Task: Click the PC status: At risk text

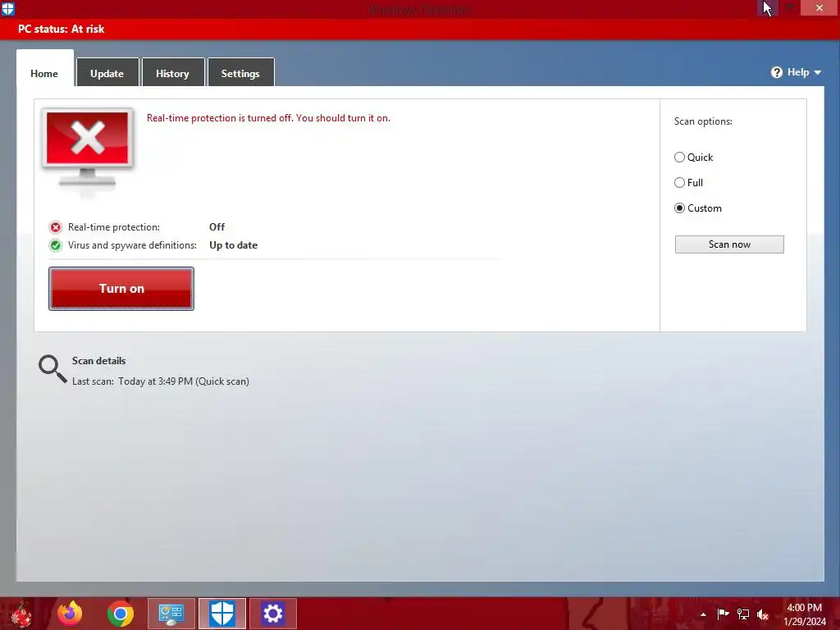Action: [61, 29]
